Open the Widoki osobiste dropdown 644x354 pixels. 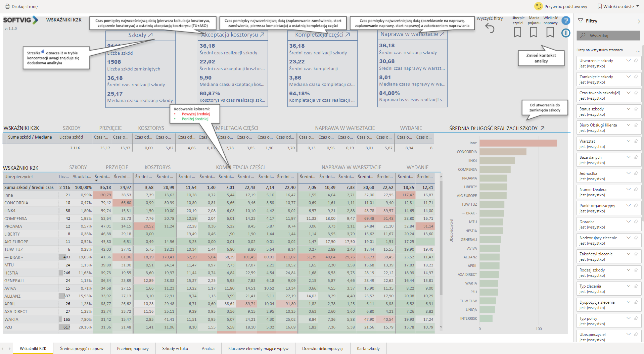(x=618, y=6)
